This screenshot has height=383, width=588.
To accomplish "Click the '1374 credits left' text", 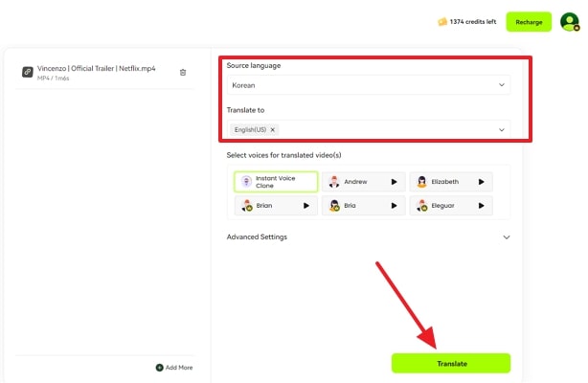I will coord(472,22).
